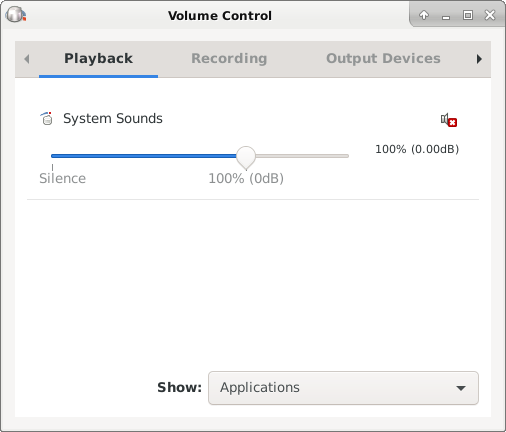
Task: Show previous tabs with the left arrow
Action: click(27, 59)
